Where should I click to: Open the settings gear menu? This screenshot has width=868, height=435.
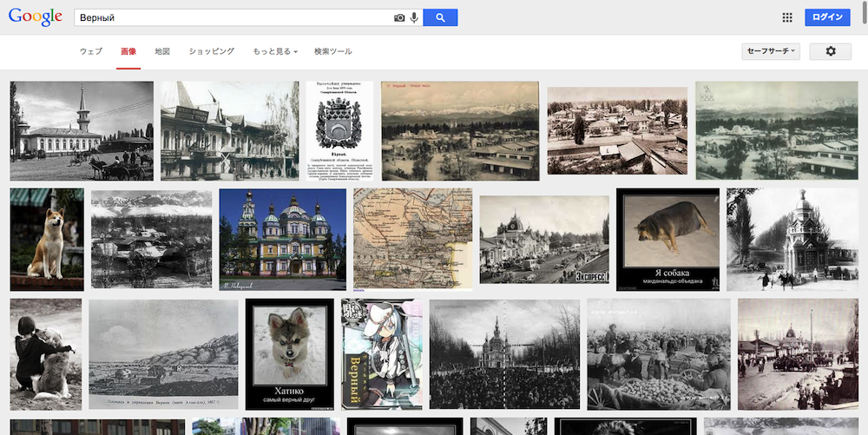(x=830, y=51)
